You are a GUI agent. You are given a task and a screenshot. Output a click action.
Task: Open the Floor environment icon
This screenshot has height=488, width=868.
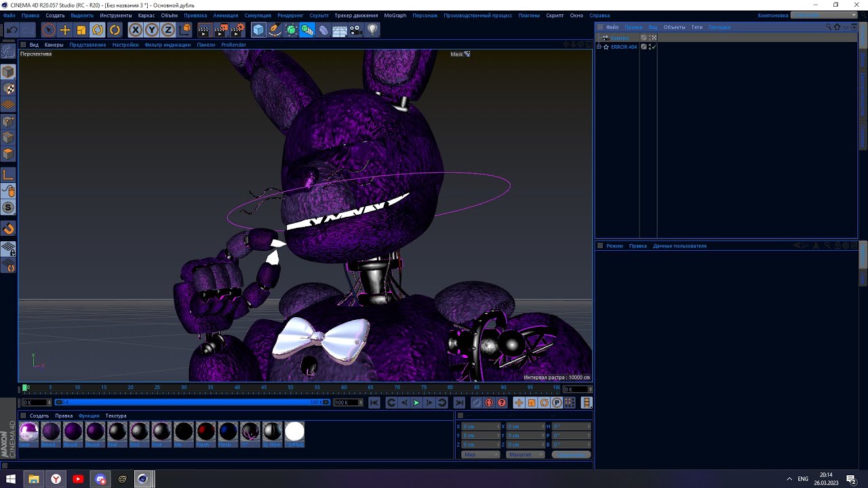pyautogui.click(x=340, y=30)
